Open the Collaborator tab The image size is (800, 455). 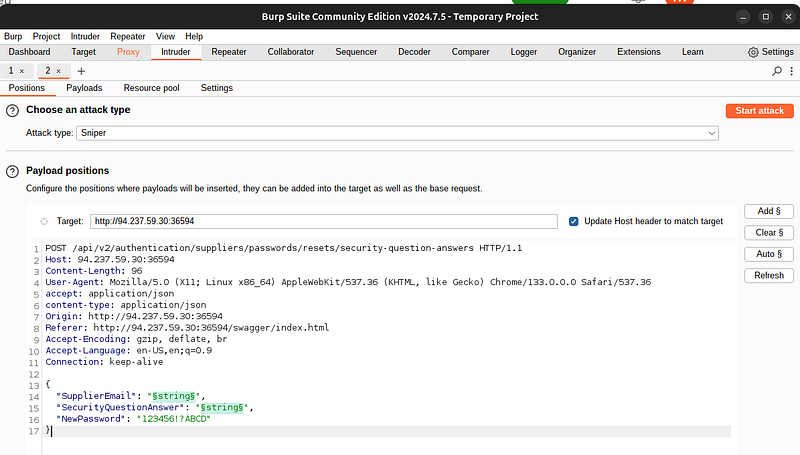pyautogui.click(x=291, y=52)
